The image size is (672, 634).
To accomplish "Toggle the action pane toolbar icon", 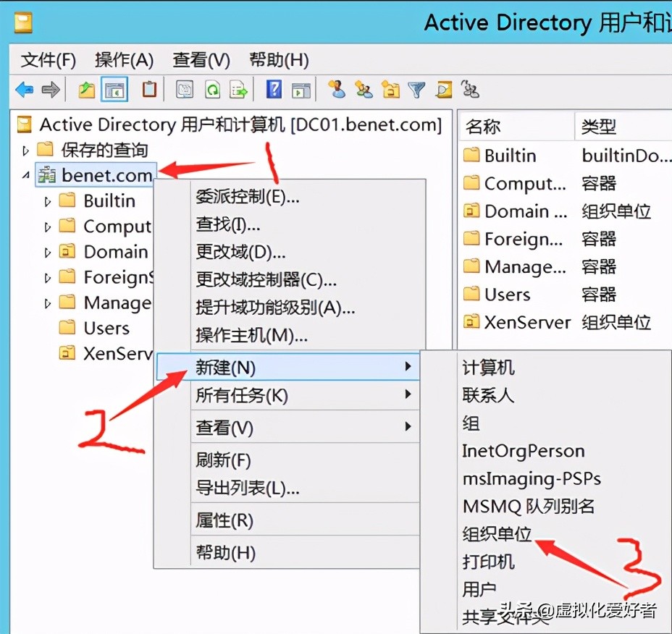I will pos(301,90).
